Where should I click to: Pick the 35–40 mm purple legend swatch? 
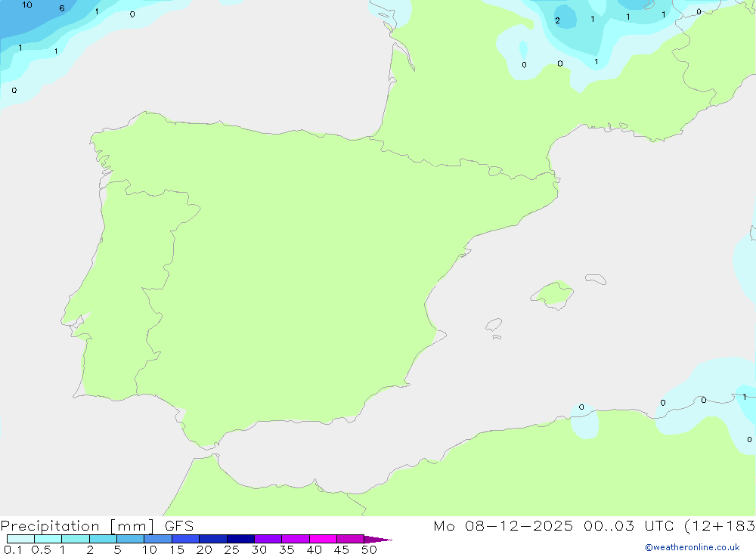pyautogui.click(x=296, y=539)
